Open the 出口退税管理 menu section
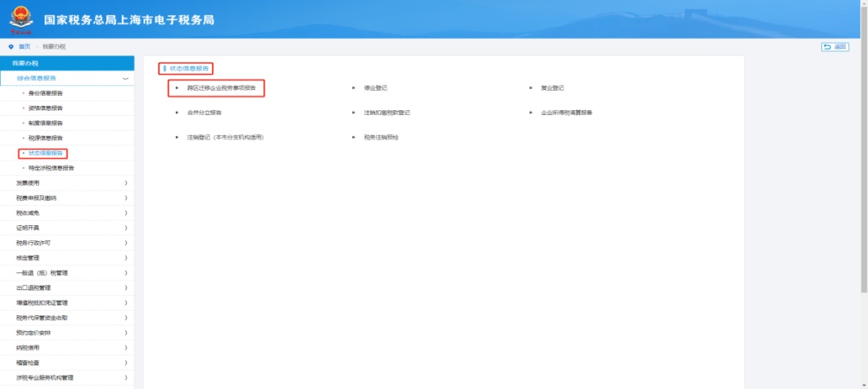Viewport: 868px width, 389px height. [x=33, y=288]
